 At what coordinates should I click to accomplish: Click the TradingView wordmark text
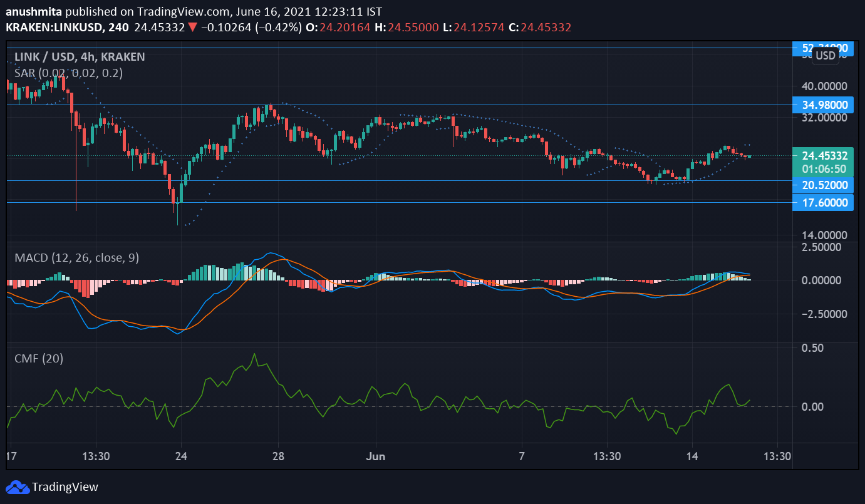(x=65, y=487)
